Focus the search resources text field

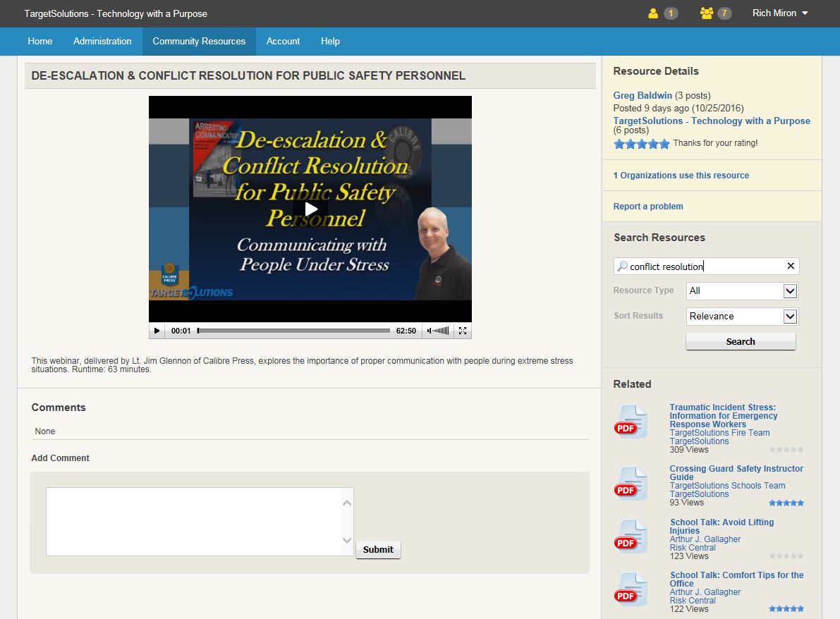click(x=705, y=266)
